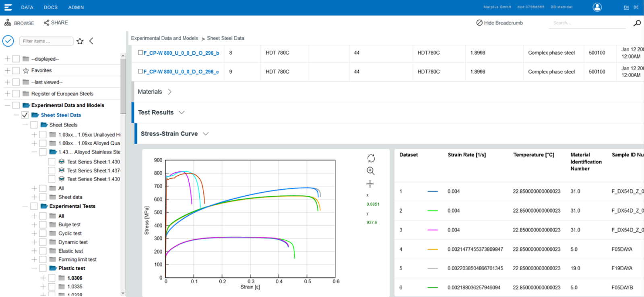Viewport: 644px width, 297px height.
Task: Click the refresh chart icon
Action: pyautogui.click(x=371, y=158)
